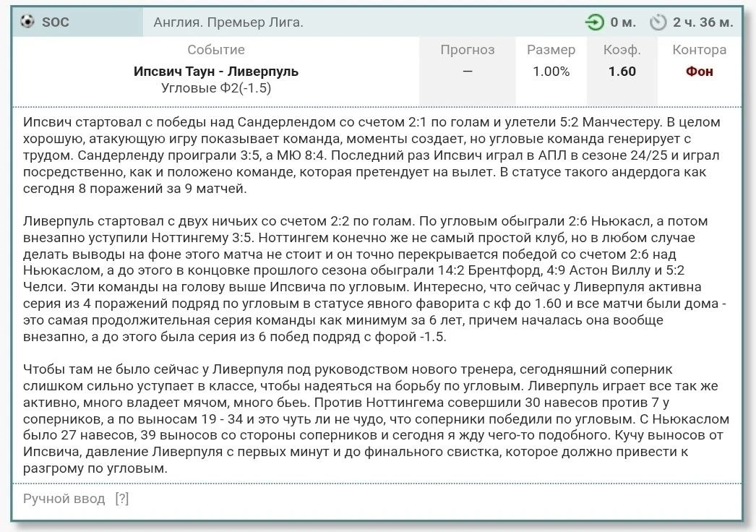Click the 'Коэф.' column header
Screen dimensions: 756x532
tap(622, 50)
